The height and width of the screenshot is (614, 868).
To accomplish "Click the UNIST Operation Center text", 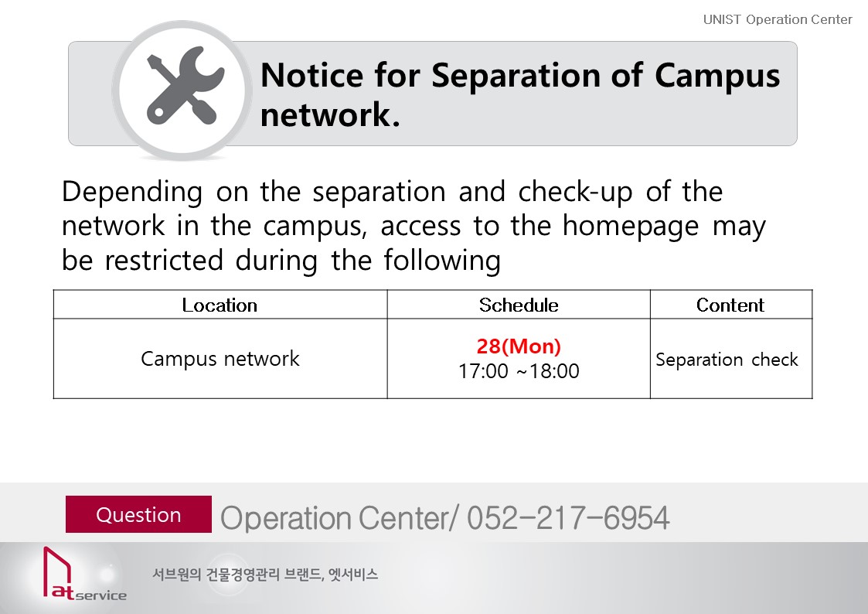I will point(778,19).
